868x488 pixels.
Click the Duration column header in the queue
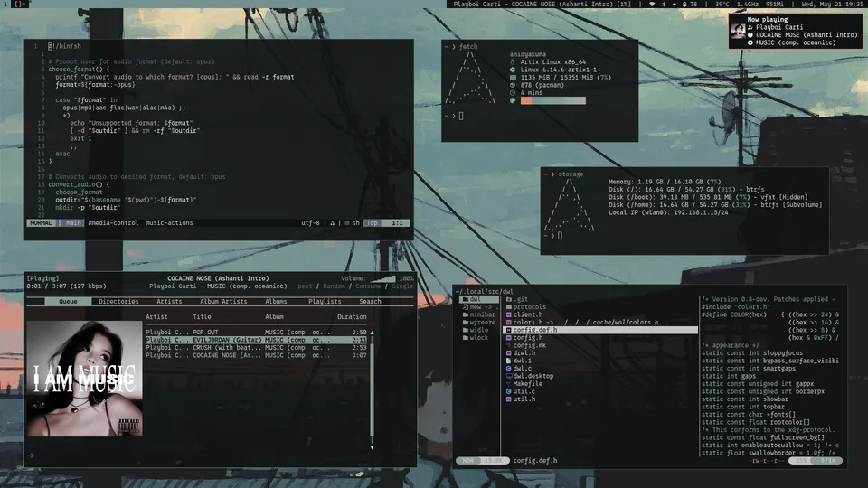(x=352, y=317)
